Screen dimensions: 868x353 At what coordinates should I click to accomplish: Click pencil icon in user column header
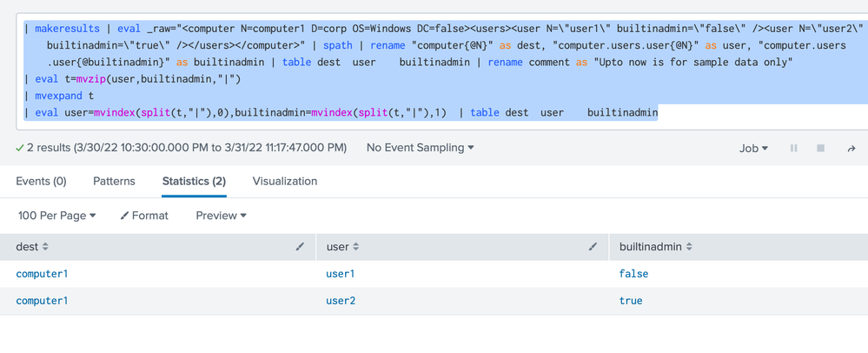[593, 247]
